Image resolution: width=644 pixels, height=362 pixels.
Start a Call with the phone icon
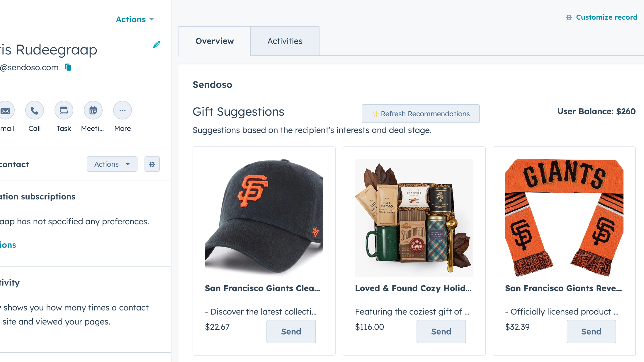[x=35, y=111]
